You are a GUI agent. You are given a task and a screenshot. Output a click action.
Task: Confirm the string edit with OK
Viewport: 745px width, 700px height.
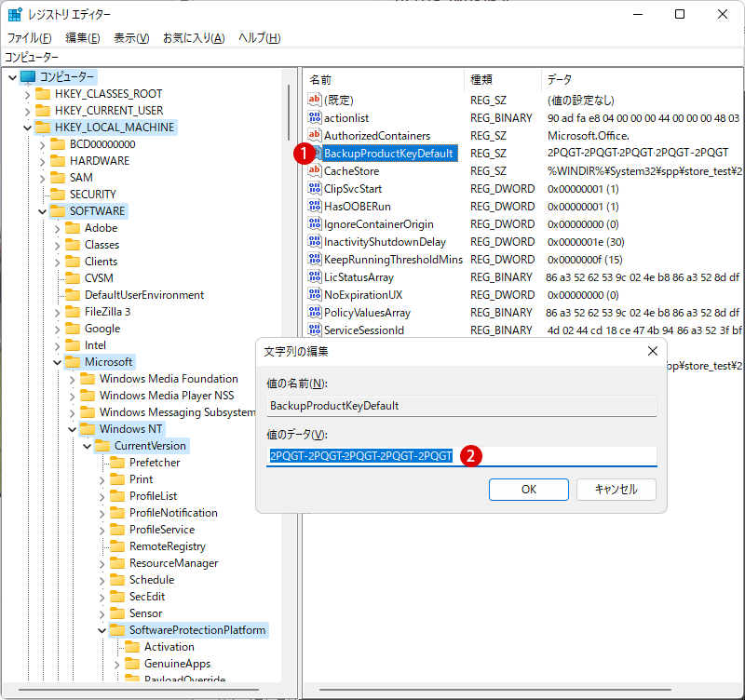pyautogui.click(x=528, y=489)
